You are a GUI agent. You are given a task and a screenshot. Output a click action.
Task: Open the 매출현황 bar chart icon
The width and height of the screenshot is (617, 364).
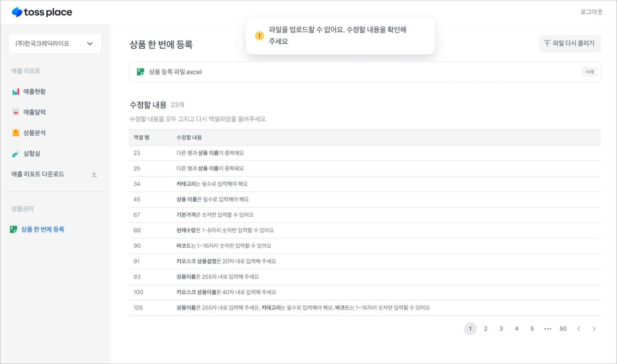click(x=16, y=92)
